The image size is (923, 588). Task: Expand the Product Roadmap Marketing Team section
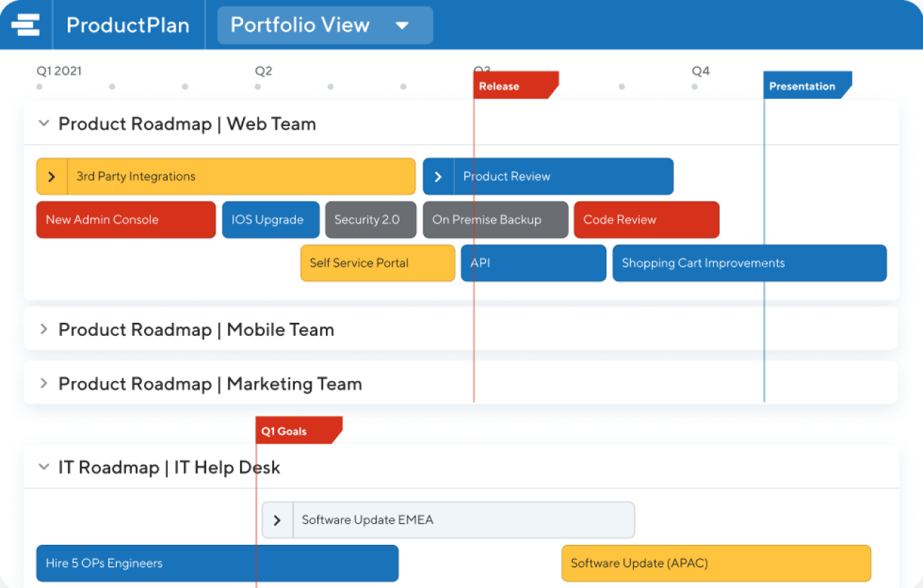(x=43, y=383)
